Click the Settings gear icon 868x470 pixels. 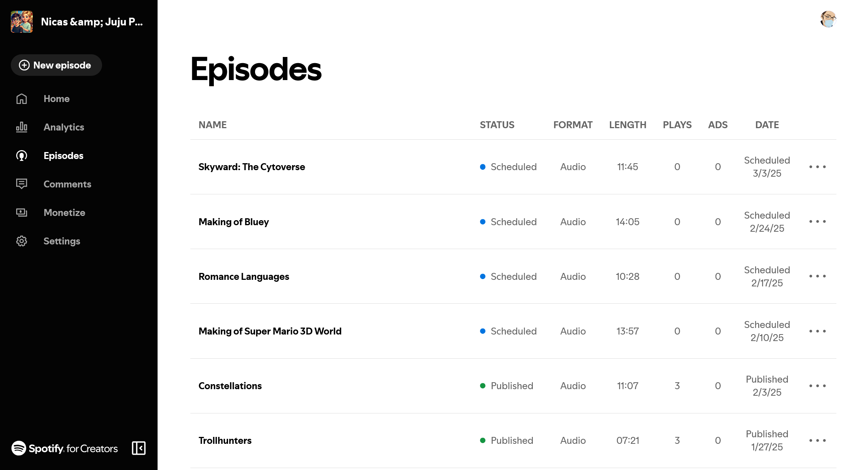click(x=22, y=241)
